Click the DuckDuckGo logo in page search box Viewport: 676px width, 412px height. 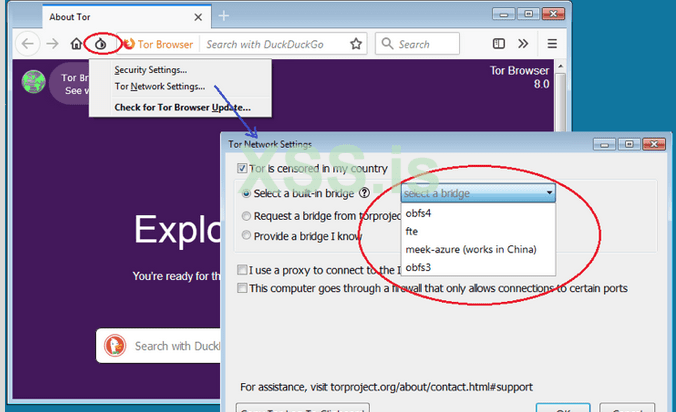(115, 346)
